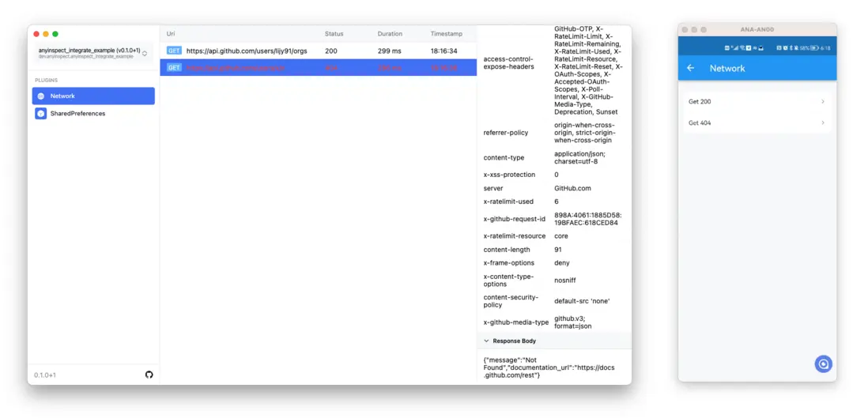Click the Status column header

334,34
